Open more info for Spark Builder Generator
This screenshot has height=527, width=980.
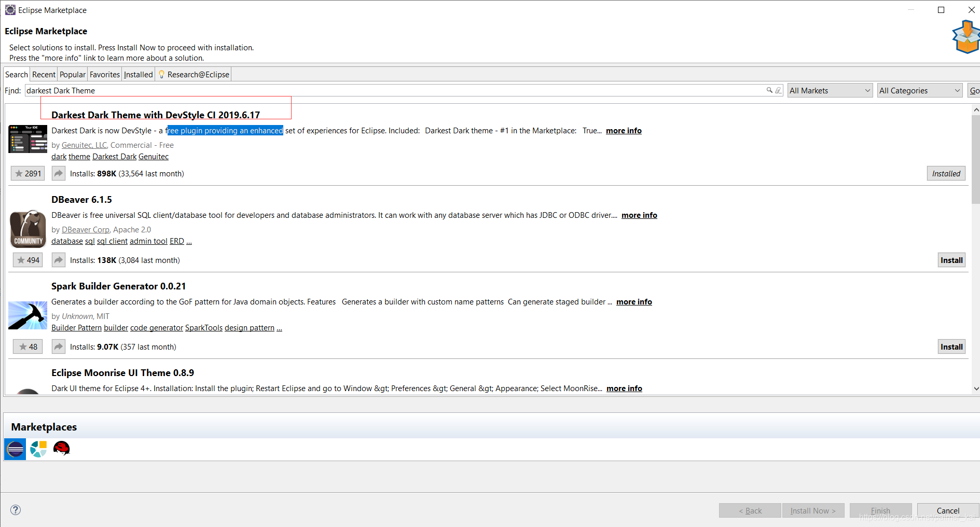pyautogui.click(x=634, y=302)
